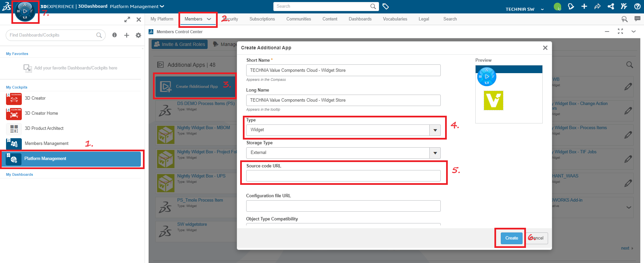Open the Content tab
The height and width of the screenshot is (263, 644).
[330, 19]
